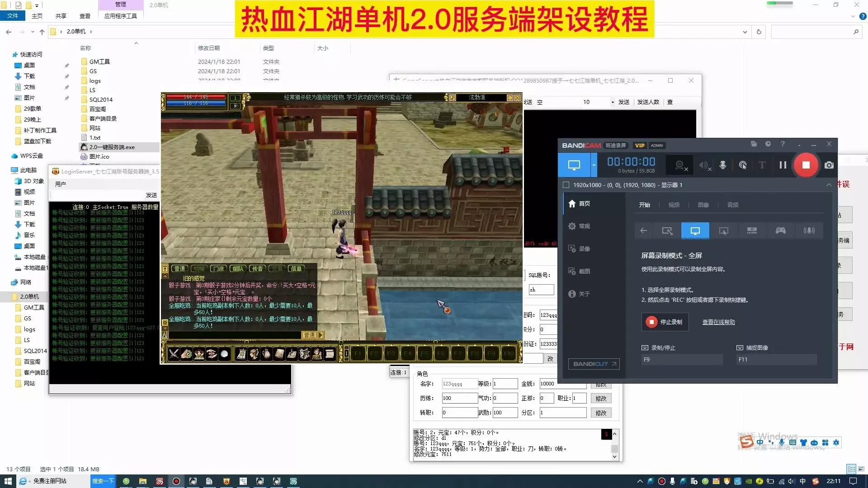Switch to the 视频 tab in Bandicam
Screen dimensions: 868x488
click(x=674, y=205)
